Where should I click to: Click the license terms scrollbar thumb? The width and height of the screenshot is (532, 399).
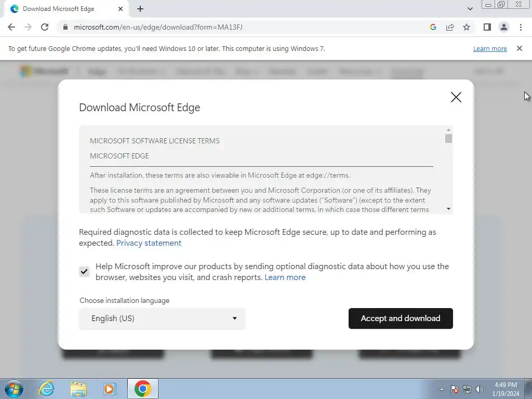pos(448,138)
